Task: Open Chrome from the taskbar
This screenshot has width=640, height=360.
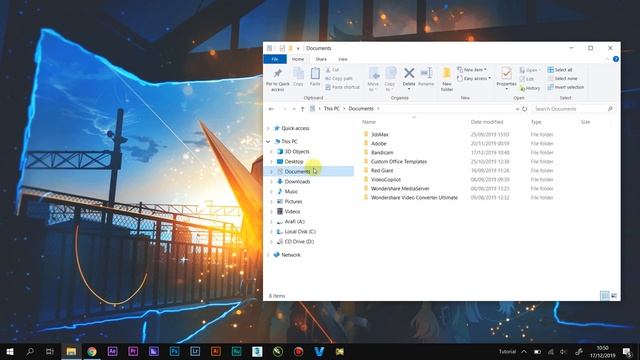Action: click(x=92, y=351)
